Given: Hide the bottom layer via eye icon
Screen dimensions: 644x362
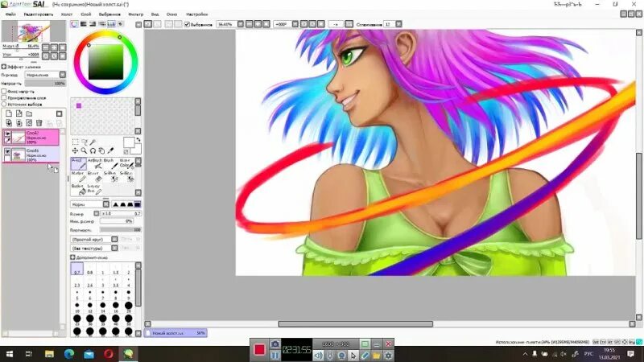Looking at the screenshot, I should click(x=7, y=151).
